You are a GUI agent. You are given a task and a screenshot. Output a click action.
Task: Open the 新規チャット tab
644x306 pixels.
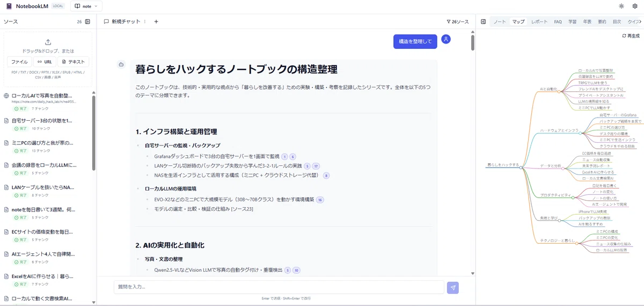[122, 22]
